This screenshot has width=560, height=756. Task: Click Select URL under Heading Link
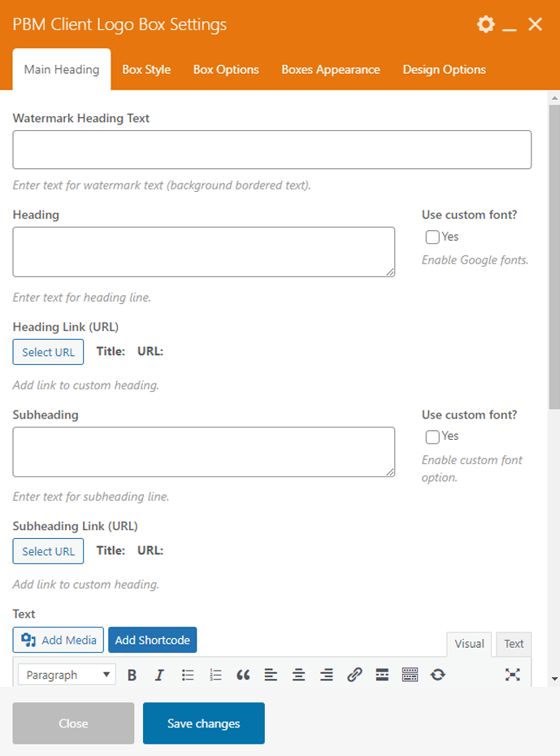[x=48, y=352]
